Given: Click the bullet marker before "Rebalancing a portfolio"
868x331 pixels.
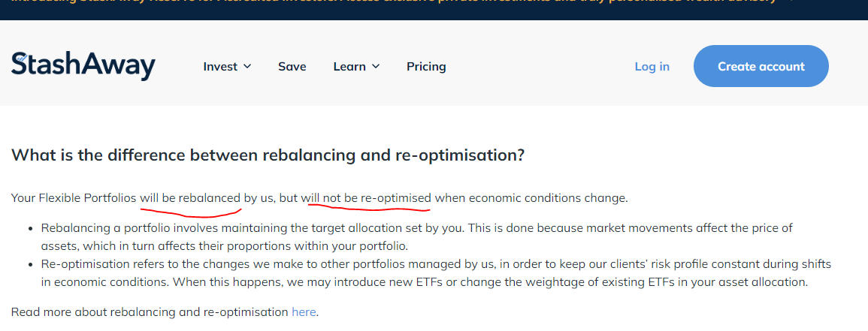Looking at the screenshot, I should pyautogui.click(x=30, y=228).
